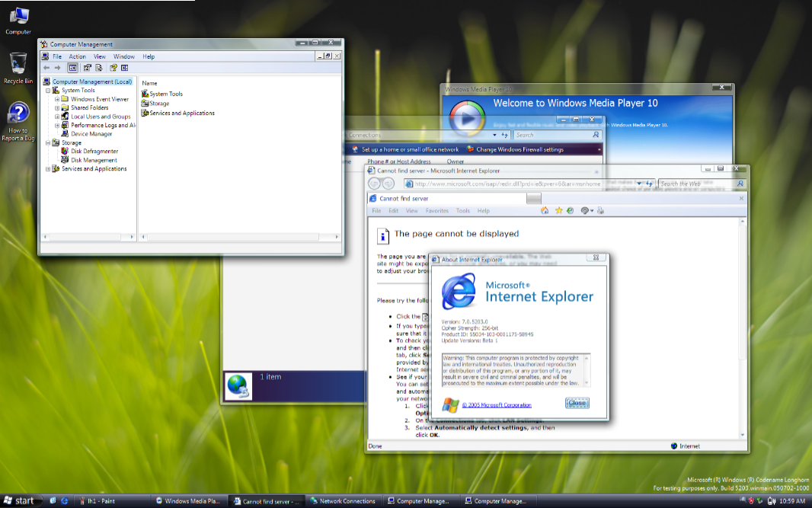Open the Action menu in Computer Management
This screenshot has width=812, height=508.
click(x=78, y=56)
